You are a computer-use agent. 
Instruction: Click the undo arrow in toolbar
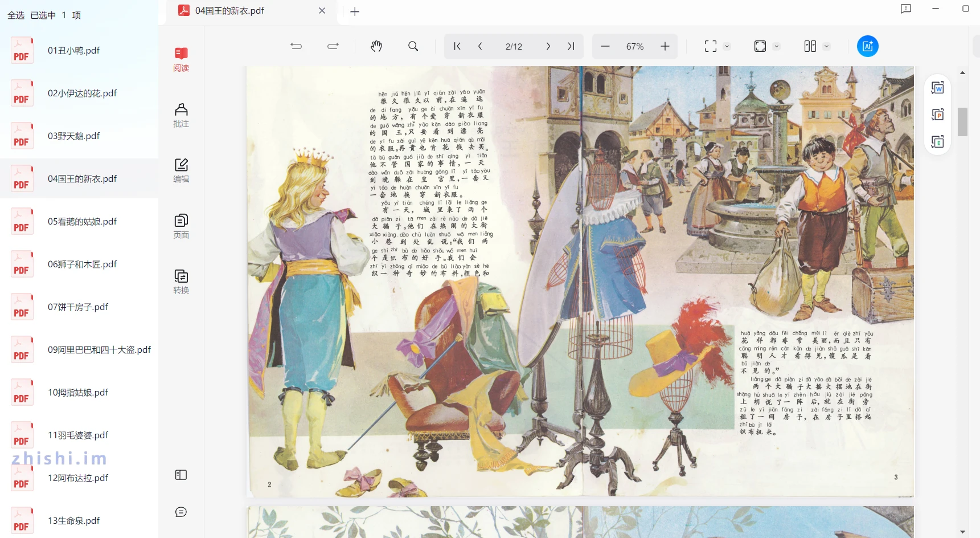tap(296, 46)
